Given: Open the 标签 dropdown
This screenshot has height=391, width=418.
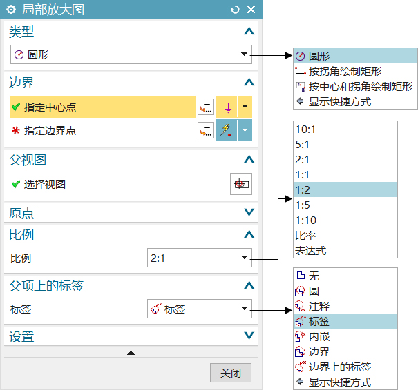Looking at the screenshot, I should tap(199, 309).
